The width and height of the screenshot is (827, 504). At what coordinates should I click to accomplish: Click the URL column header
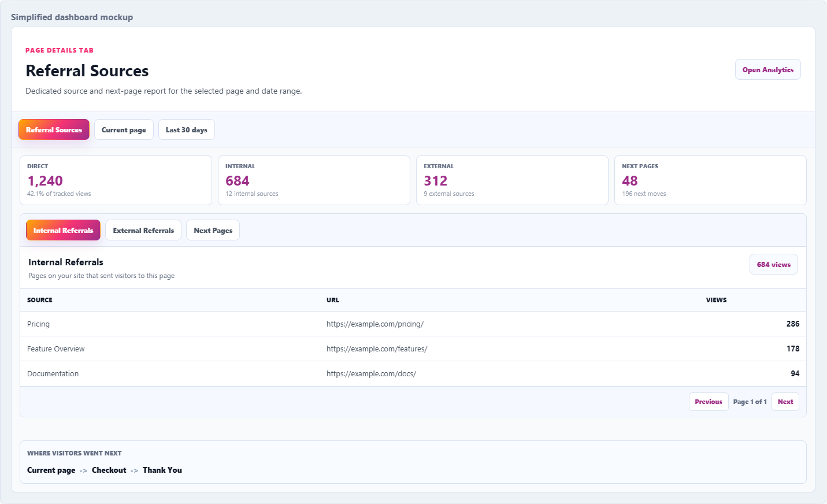333,300
